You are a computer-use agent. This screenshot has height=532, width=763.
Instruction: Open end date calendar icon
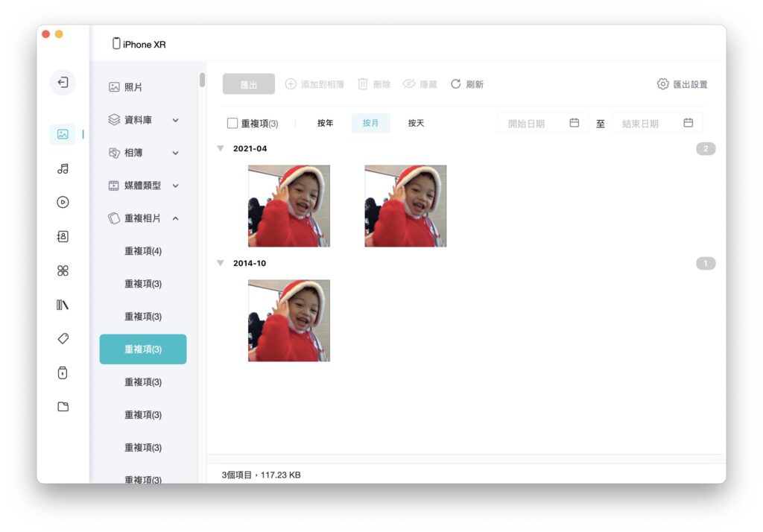tap(688, 123)
